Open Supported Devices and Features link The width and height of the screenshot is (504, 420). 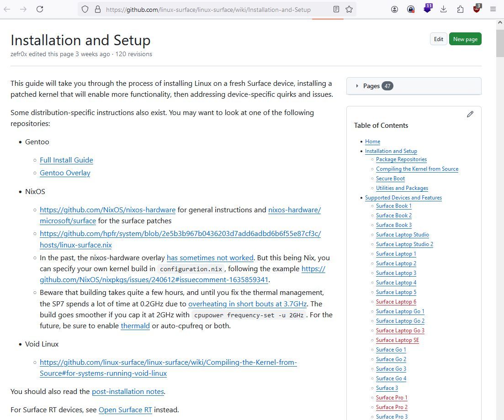(x=403, y=198)
